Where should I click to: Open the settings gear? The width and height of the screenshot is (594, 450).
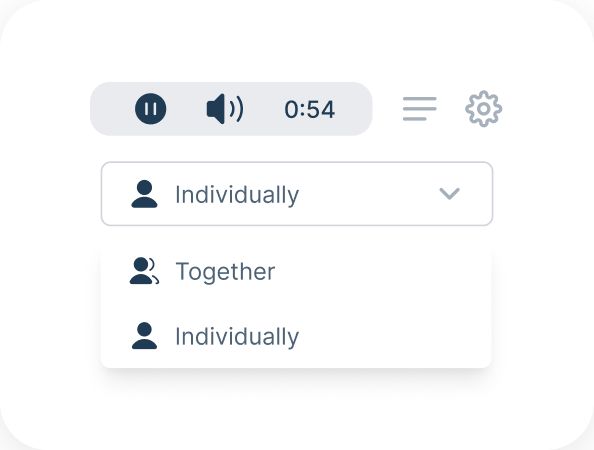tap(483, 109)
